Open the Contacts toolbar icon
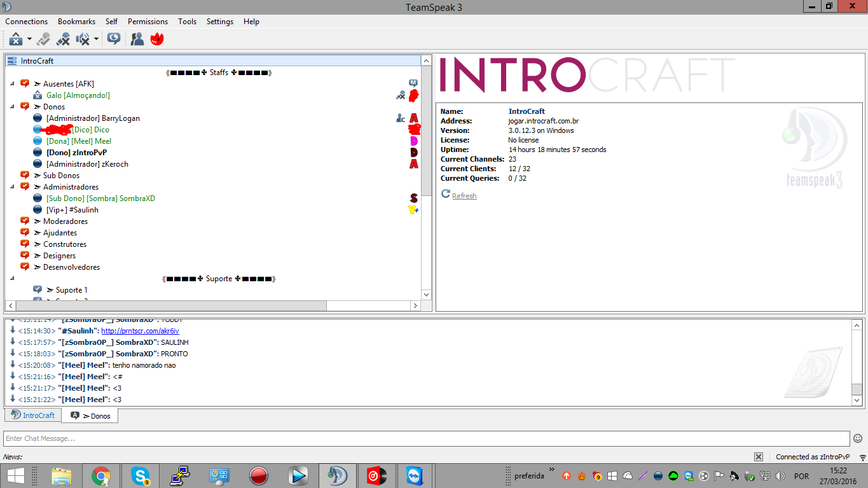868x488 pixels. click(137, 39)
